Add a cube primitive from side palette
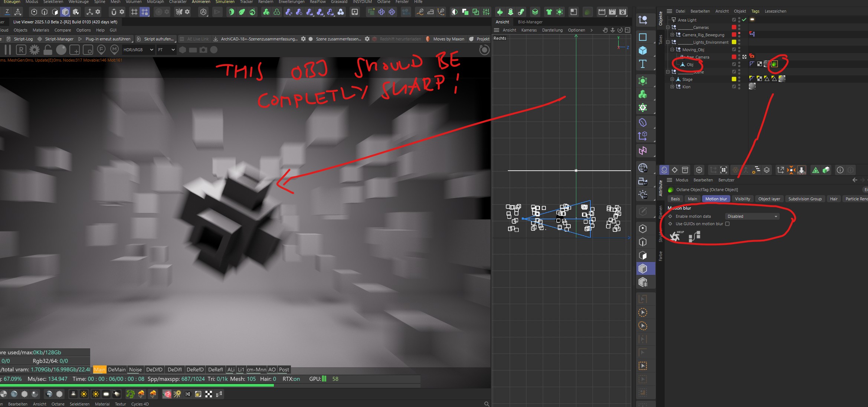 pos(643,50)
